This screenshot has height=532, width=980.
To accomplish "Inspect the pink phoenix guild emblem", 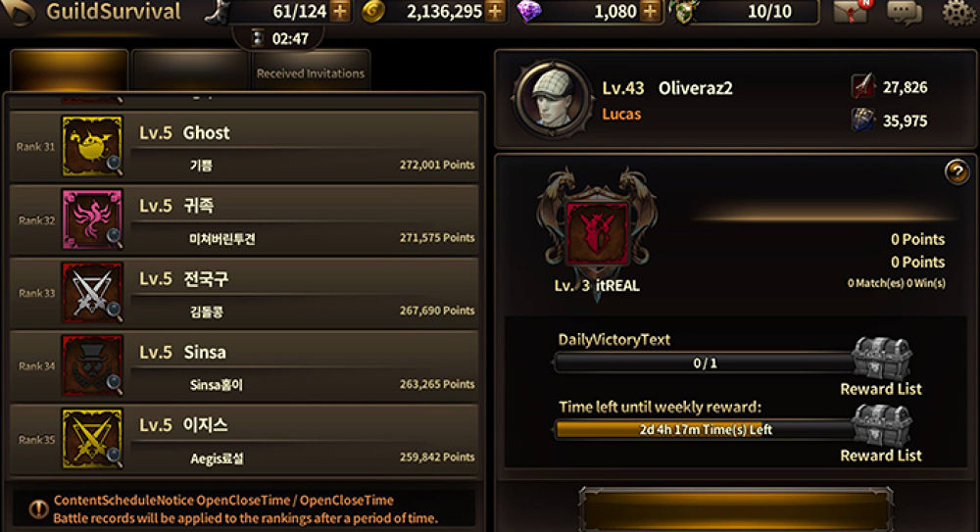I will (x=92, y=219).
